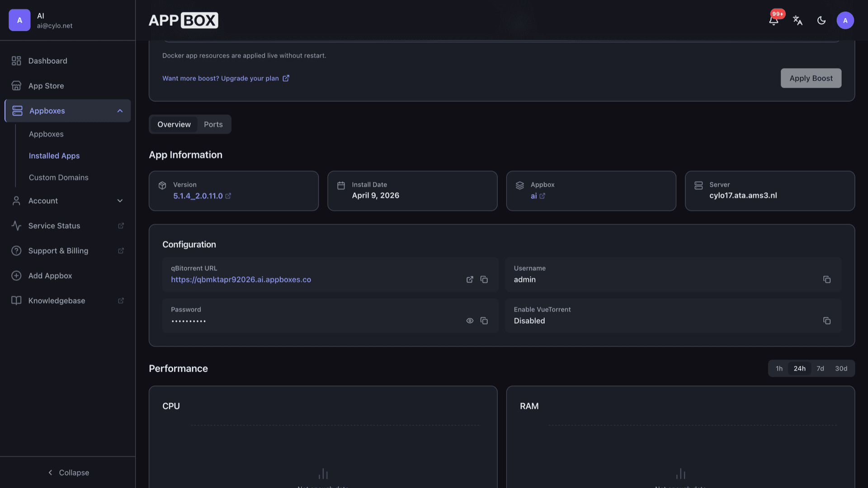Screen dimensions: 868x488
Task: Open the notifications bell
Action: tap(774, 20)
